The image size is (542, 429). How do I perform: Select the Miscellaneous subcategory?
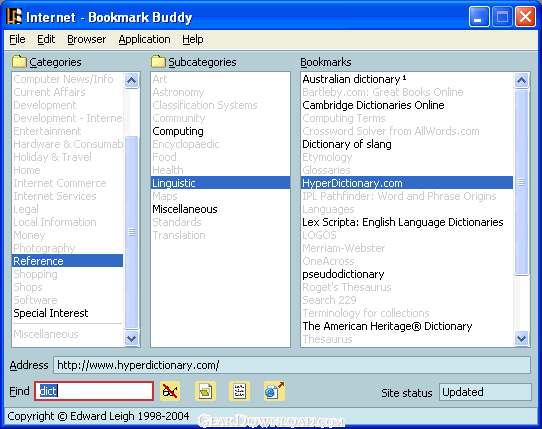pos(221,209)
